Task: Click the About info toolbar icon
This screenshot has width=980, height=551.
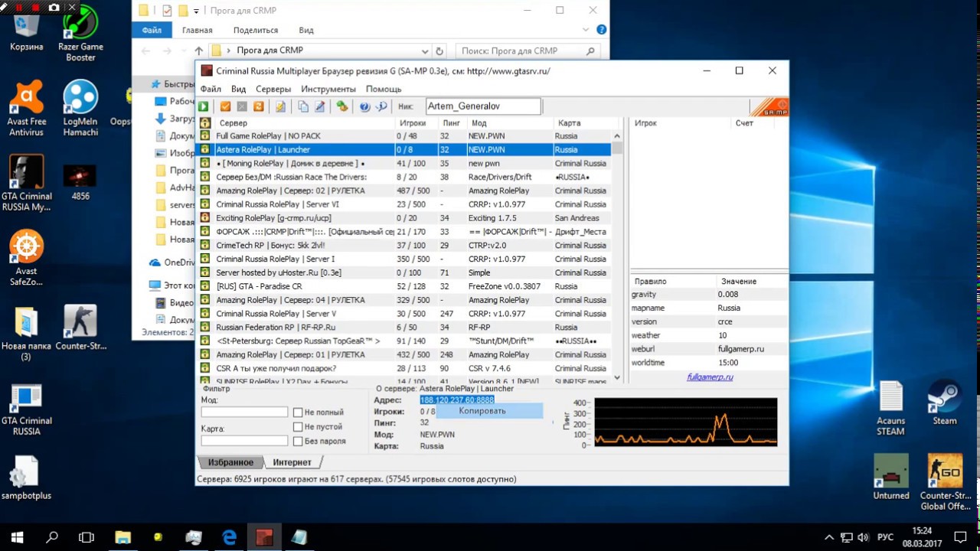Action: 381,106
